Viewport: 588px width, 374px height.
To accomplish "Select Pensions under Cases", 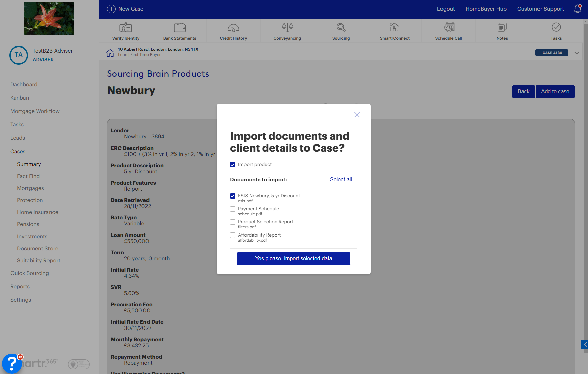I will tap(28, 224).
